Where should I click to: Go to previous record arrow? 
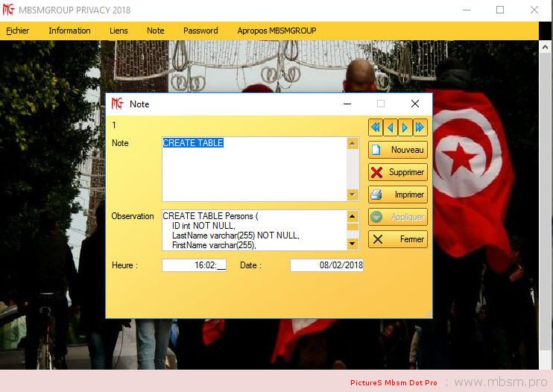click(391, 127)
